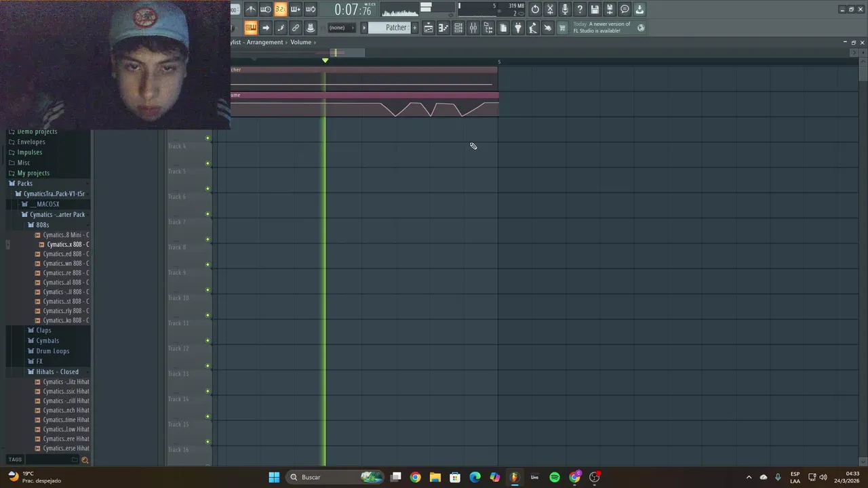Open help with the question mark icon
Screen dimensions: 868x488
tap(580, 9)
